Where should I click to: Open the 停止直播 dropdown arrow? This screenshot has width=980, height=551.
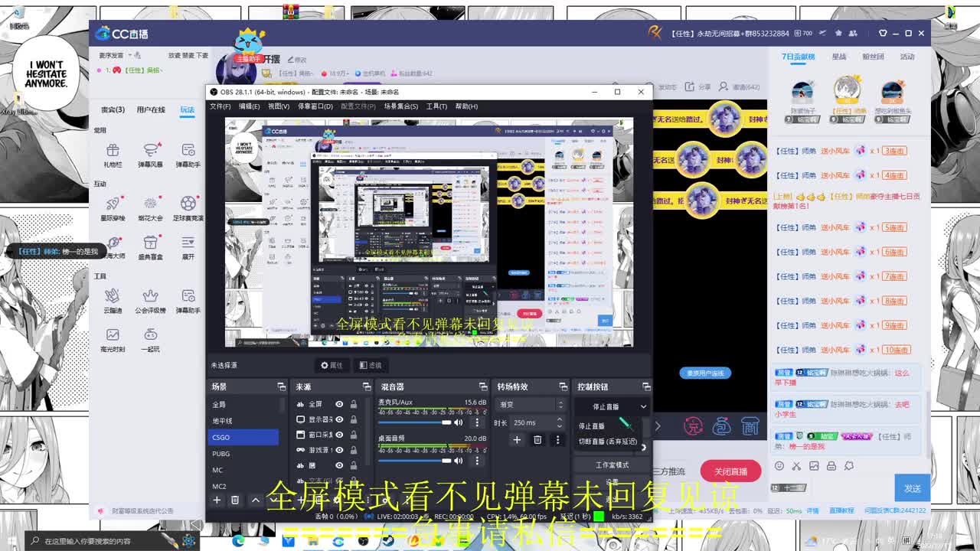tap(642, 406)
